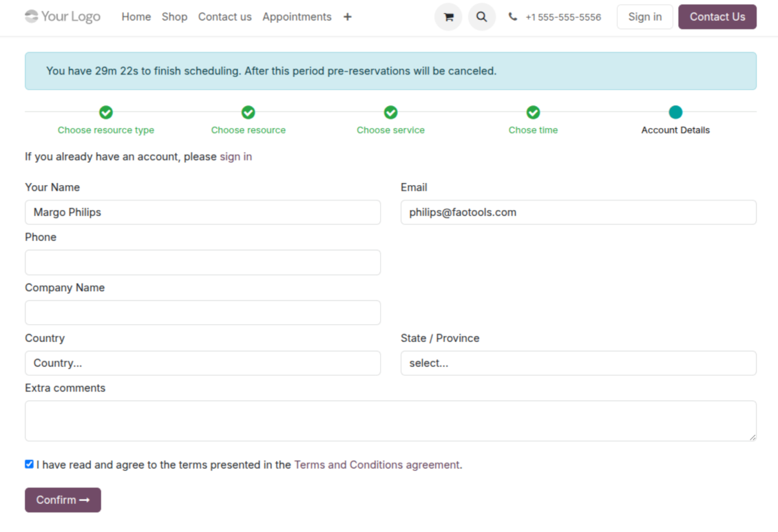Click the Chose time step checkmark
This screenshot has width=778, height=532.
click(533, 112)
